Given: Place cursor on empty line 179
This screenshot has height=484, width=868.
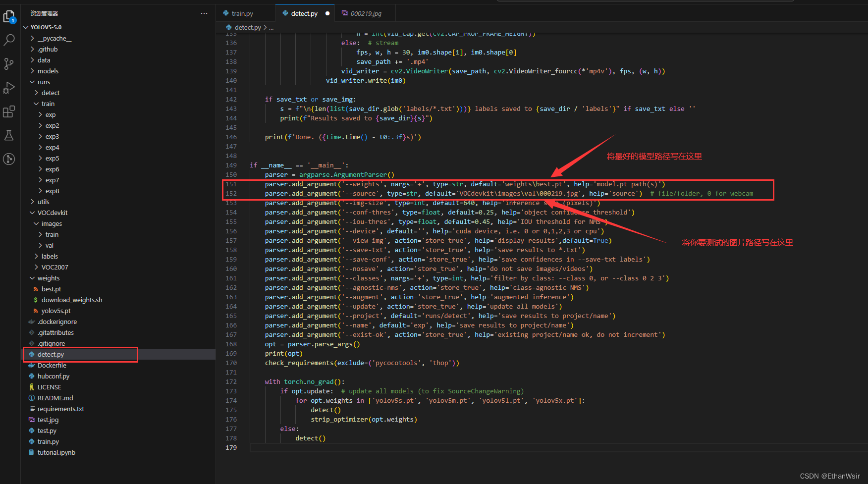Looking at the screenshot, I should (559, 447).
